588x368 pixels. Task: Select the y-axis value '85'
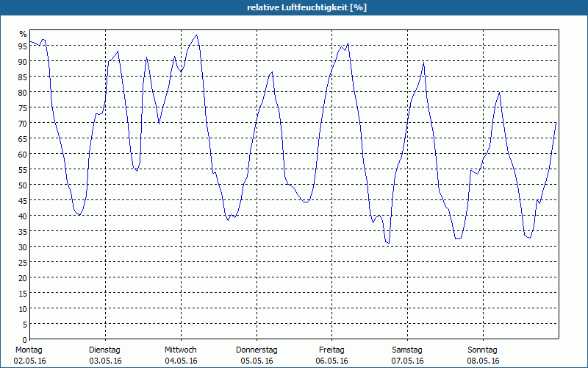pos(24,77)
